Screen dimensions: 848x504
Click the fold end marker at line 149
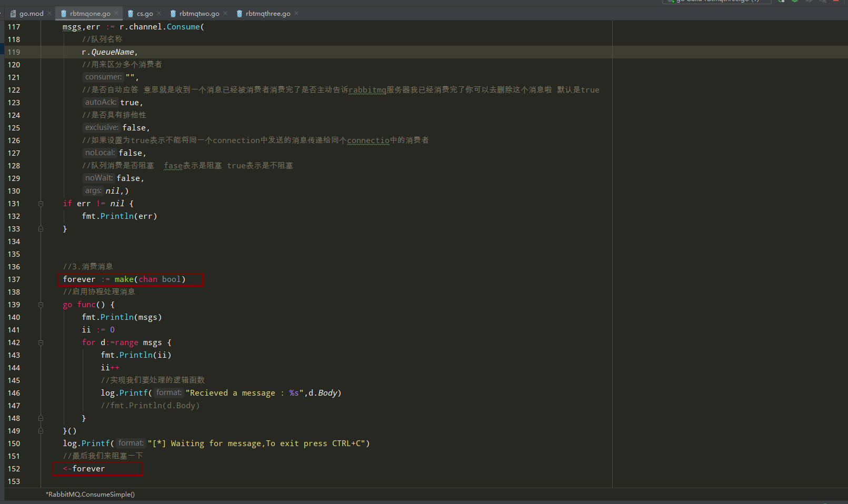[41, 431]
